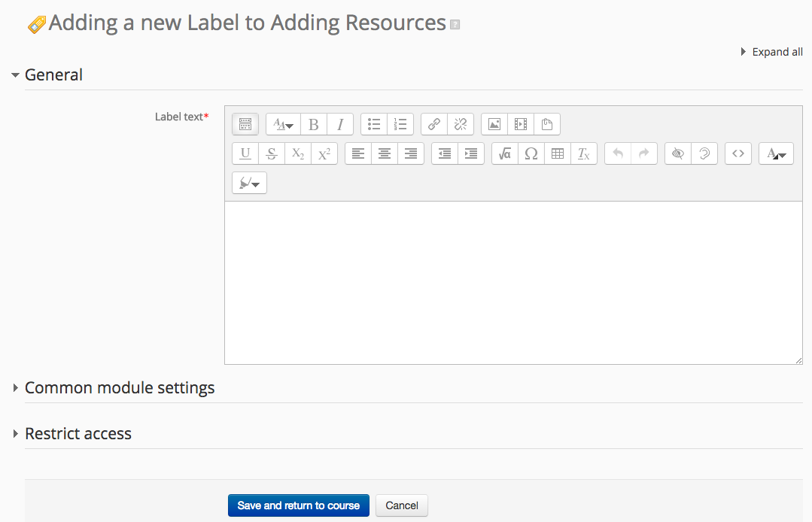Redo the last edit
Viewport: 812px width, 522px height.
(644, 153)
